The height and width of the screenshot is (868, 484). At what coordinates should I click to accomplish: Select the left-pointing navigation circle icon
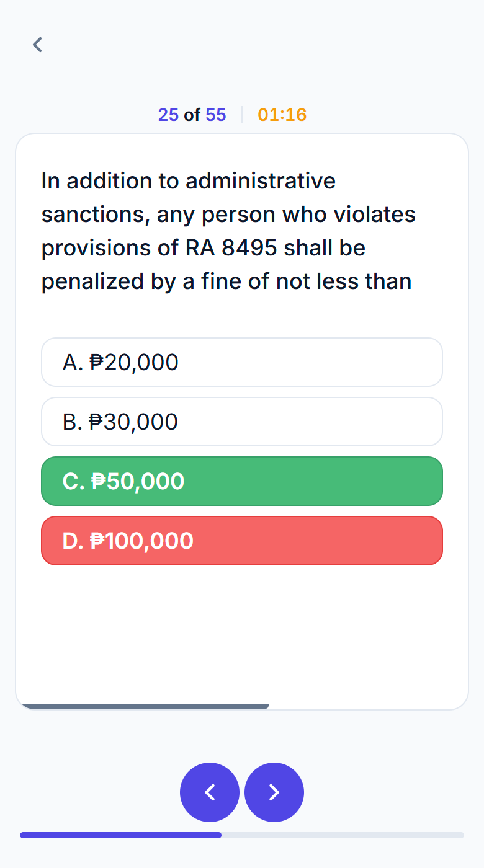(x=210, y=792)
